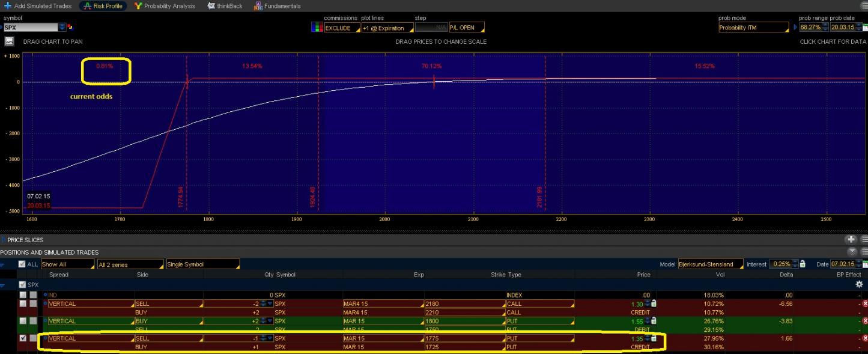Collapse Positions and Simulated Trades section arrow
The image size is (868, 354).
[x=851, y=252]
